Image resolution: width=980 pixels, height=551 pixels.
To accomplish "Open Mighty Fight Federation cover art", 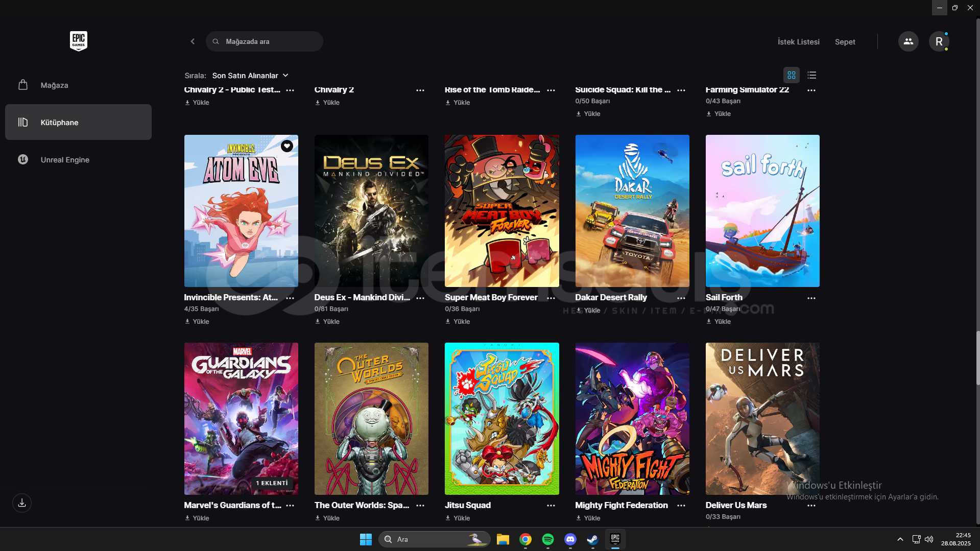I will click(632, 419).
